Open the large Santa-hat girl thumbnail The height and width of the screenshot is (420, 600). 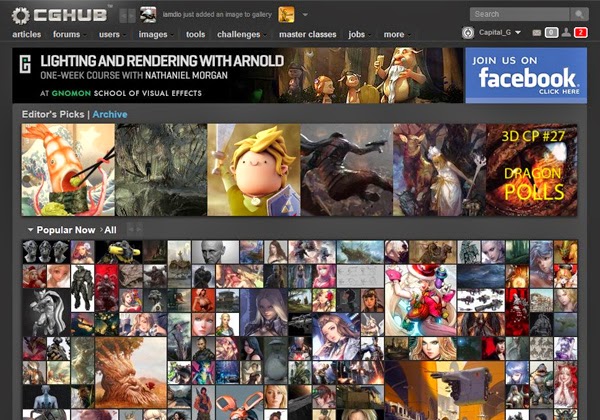coord(421,300)
